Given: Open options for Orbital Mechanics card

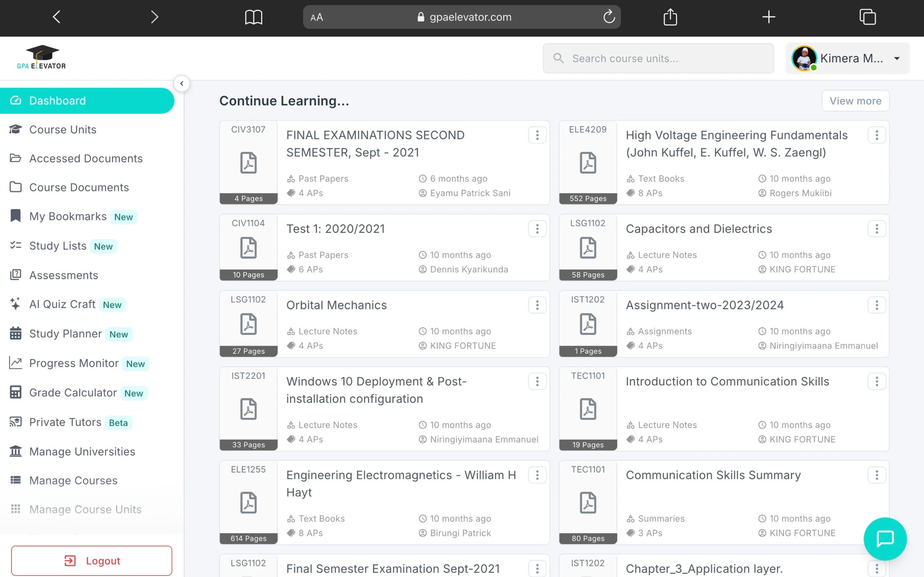Looking at the screenshot, I should point(537,305).
